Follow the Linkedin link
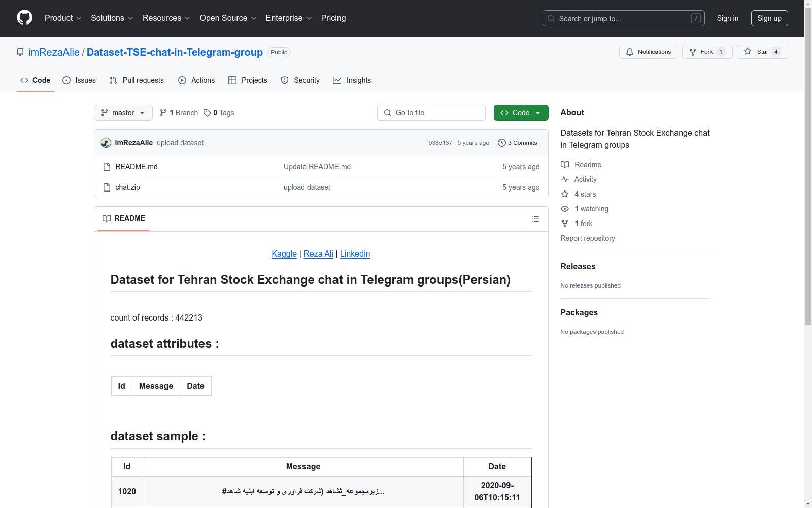The height and width of the screenshot is (508, 812). pos(355,253)
